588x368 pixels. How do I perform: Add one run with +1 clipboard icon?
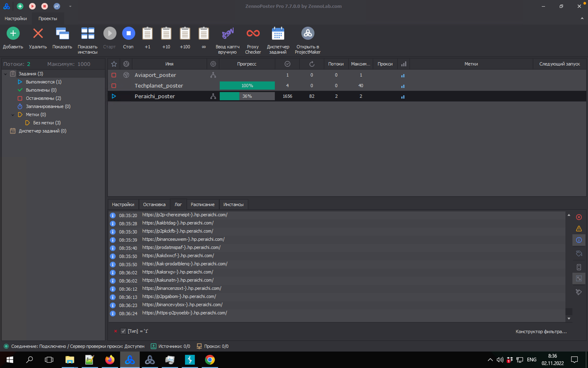tap(147, 33)
